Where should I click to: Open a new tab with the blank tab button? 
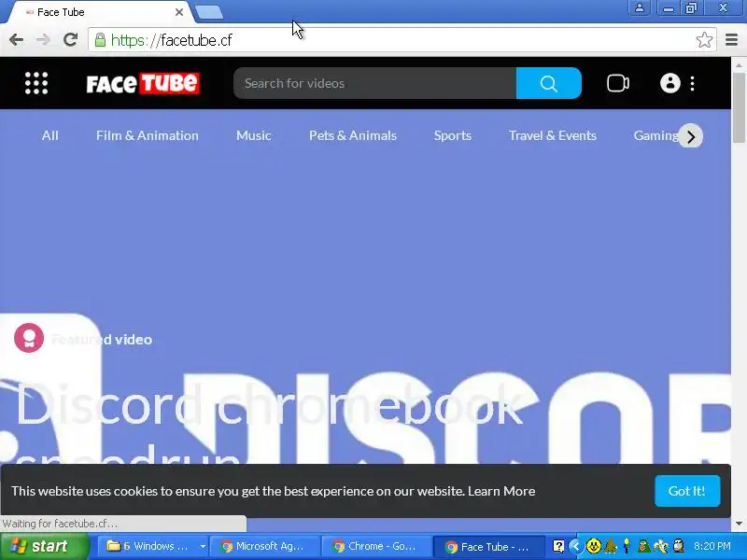(x=209, y=12)
